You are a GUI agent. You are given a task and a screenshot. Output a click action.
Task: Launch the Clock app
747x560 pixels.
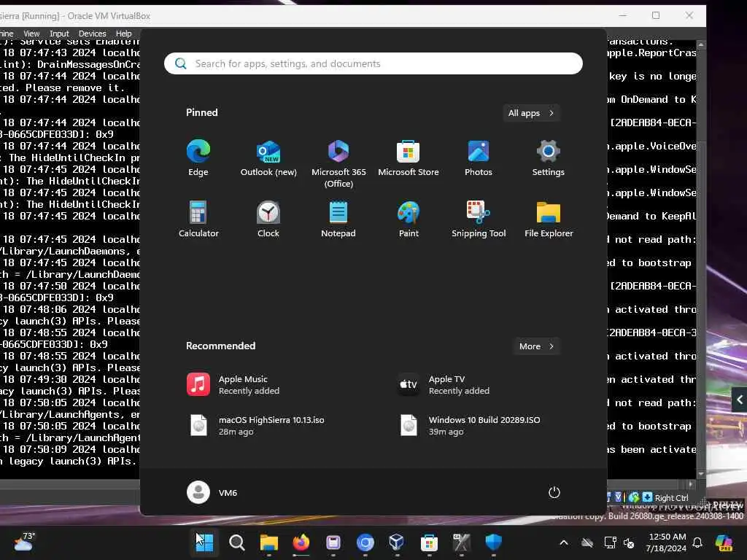tap(268, 219)
